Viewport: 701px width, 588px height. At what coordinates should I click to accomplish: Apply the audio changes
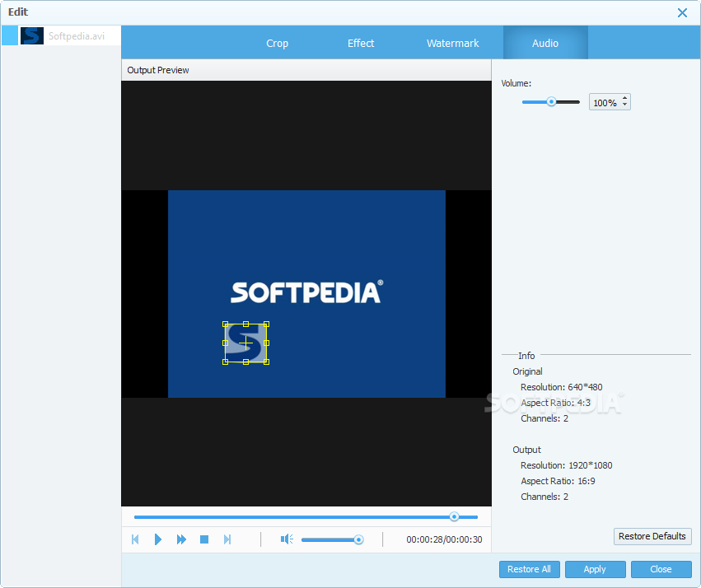595,569
